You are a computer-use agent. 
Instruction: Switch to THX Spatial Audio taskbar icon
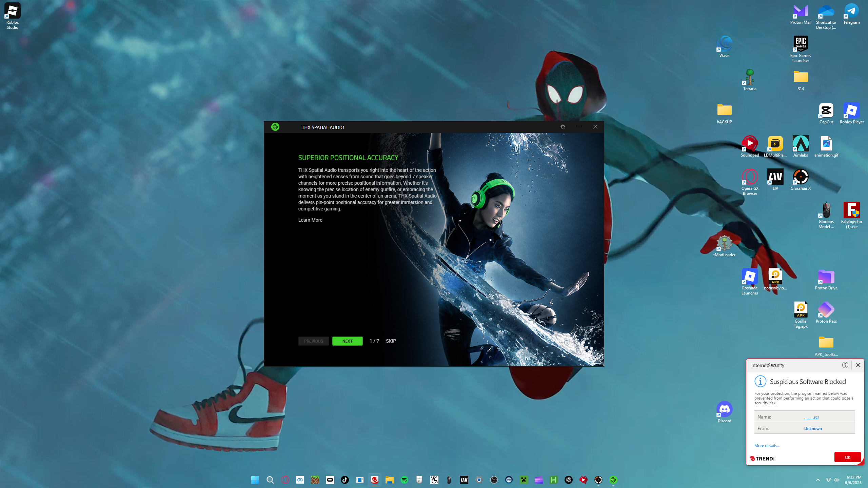[x=613, y=480]
